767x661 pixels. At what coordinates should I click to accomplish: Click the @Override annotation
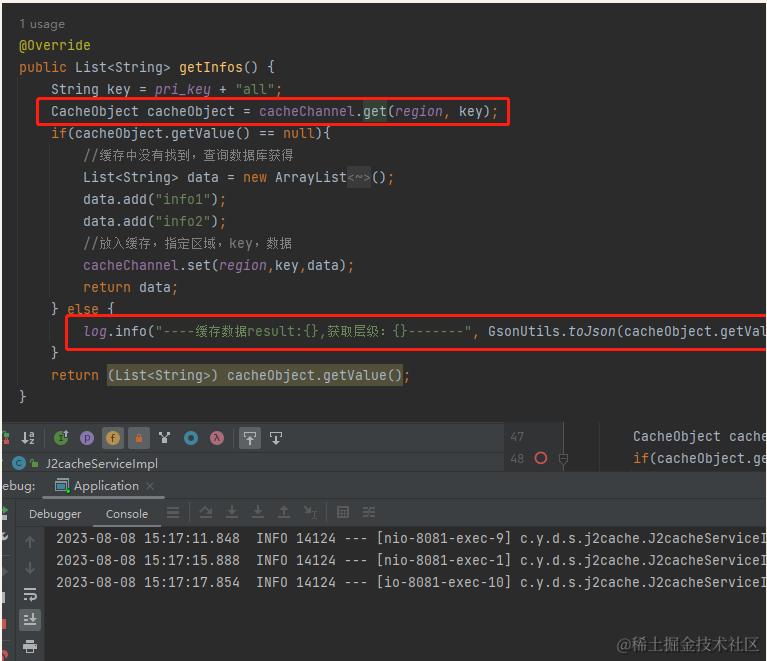pyautogui.click(x=54, y=46)
